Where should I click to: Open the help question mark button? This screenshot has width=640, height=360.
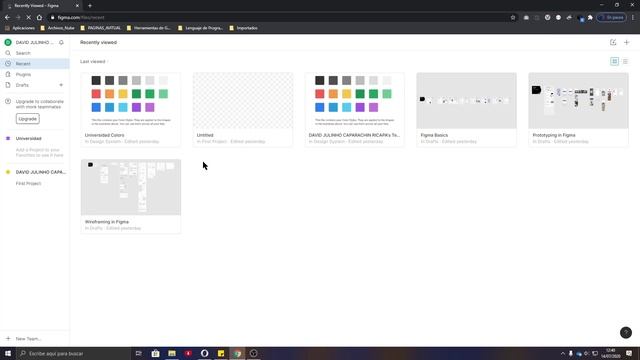pyautogui.click(x=626, y=333)
